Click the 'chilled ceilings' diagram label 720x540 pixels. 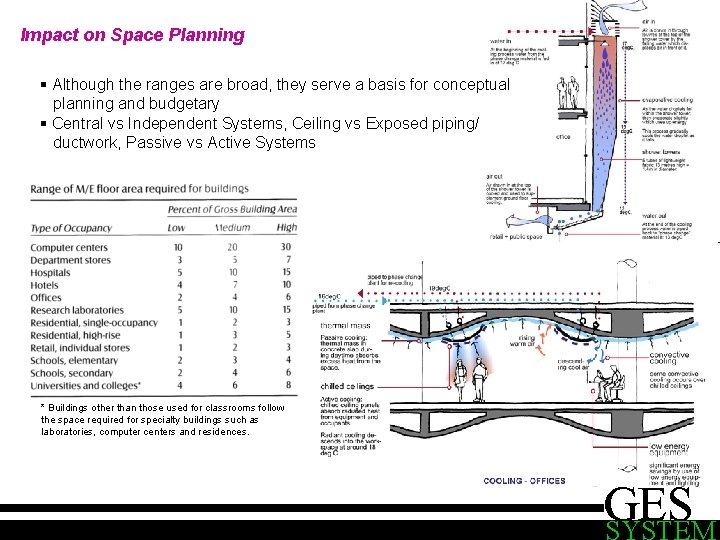coord(347,386)
